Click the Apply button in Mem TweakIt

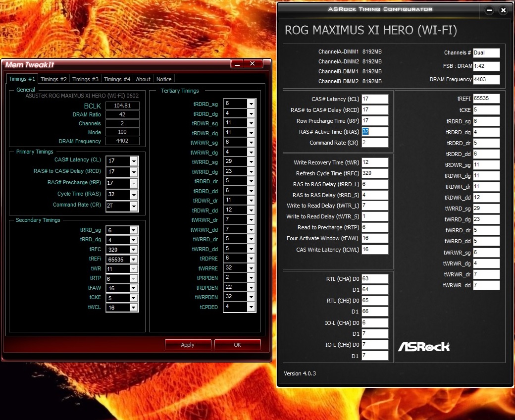pos(188,345)
